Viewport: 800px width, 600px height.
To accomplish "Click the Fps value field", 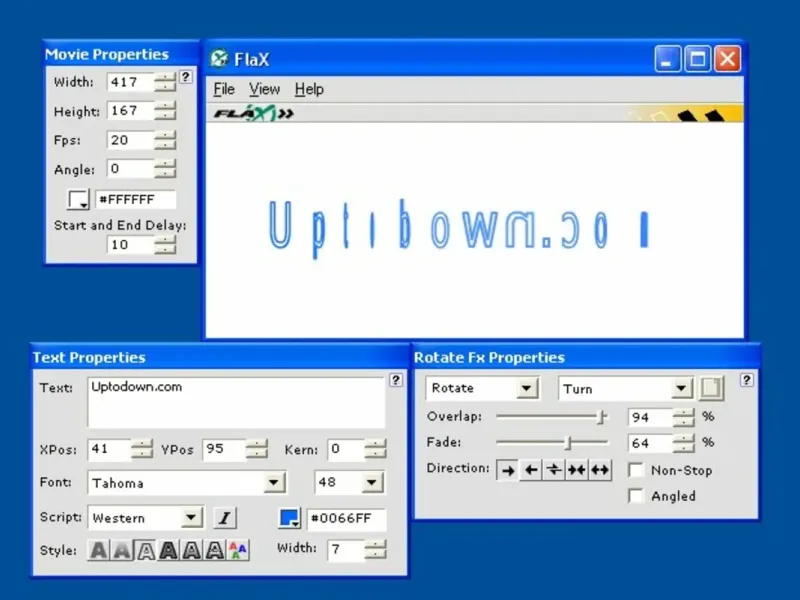I will [131, 140].
